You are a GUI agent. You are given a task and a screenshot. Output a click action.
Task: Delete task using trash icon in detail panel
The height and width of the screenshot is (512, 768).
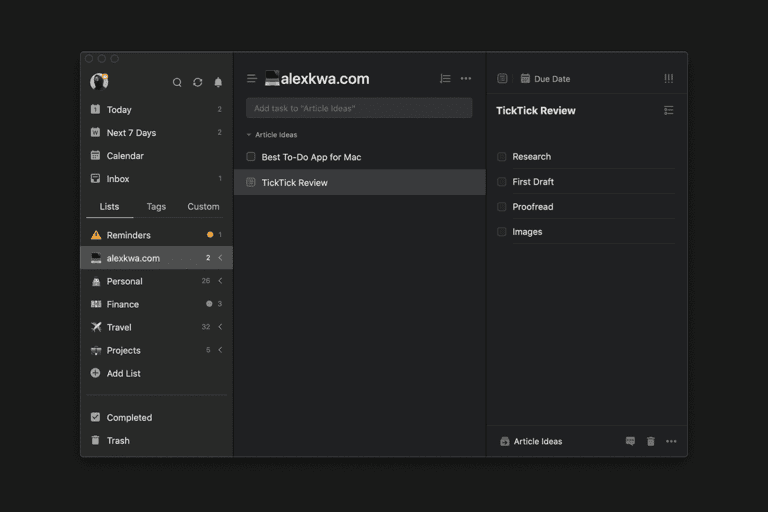[650, 441]
